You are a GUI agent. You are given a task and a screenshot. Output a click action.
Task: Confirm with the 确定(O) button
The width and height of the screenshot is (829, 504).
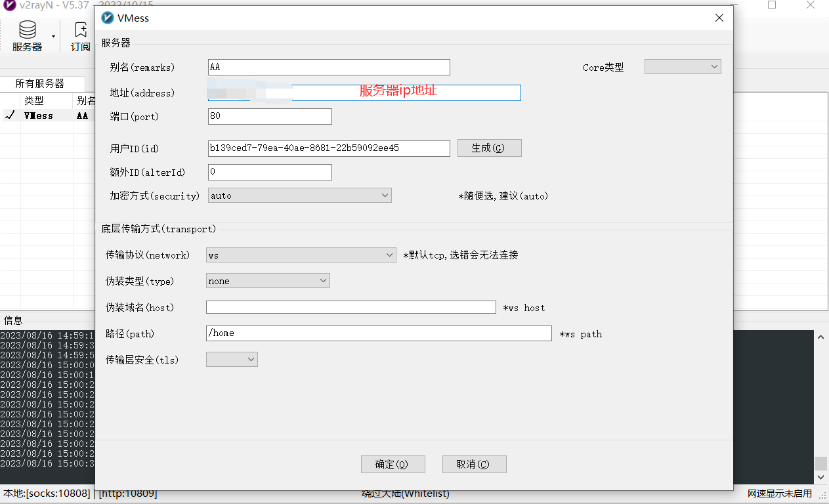[x=393, y=464]
